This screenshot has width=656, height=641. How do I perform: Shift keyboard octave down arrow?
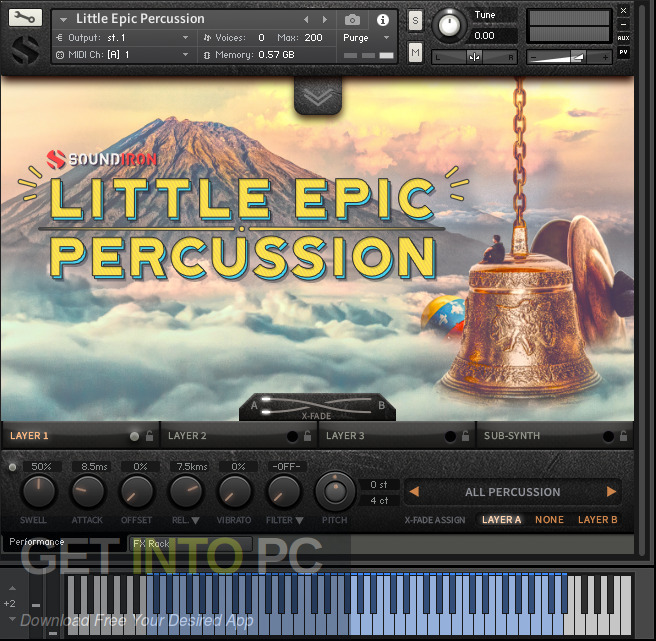point(13,618)
